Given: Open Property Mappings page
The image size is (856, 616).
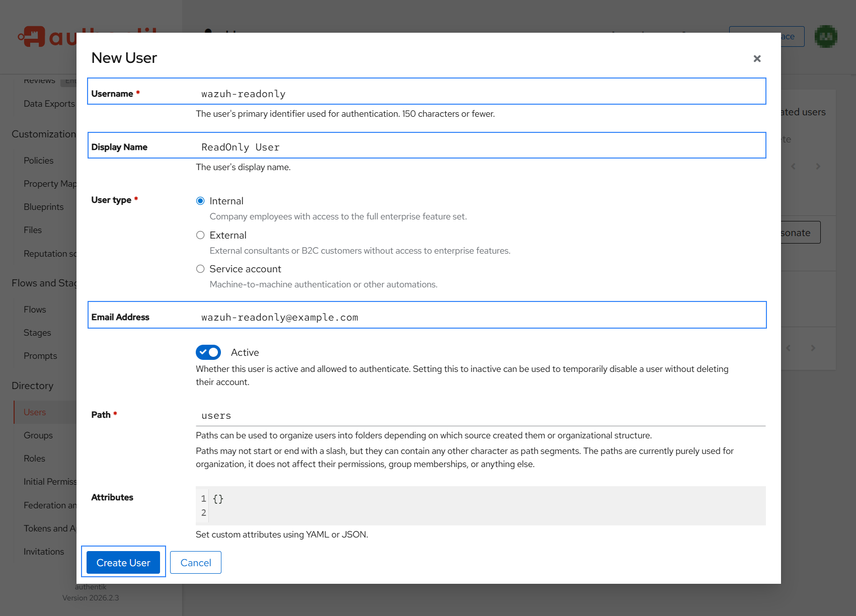Looking at the screenshot, I should pyautogui.click(x=50, y=184).
